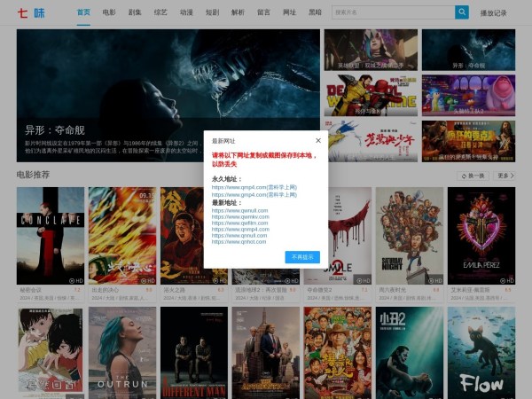532x399 pixels.
Task: Click the blue search magnifier icon
Action: [x=461, y=12]
